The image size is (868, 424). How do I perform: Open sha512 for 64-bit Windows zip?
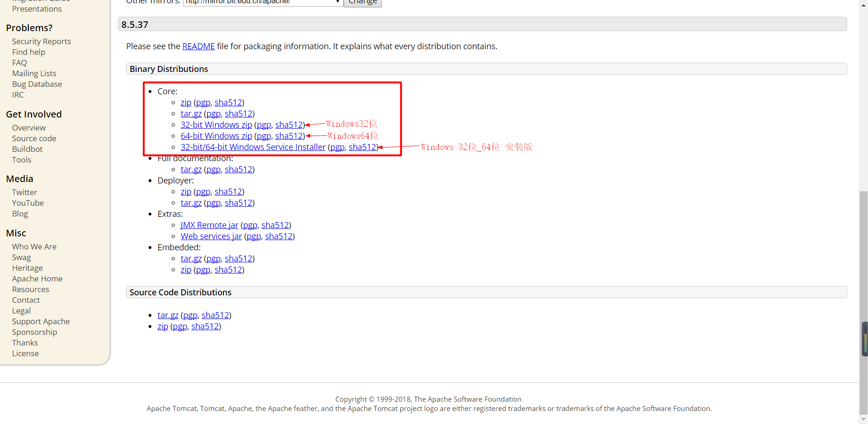tap(289, 136)
